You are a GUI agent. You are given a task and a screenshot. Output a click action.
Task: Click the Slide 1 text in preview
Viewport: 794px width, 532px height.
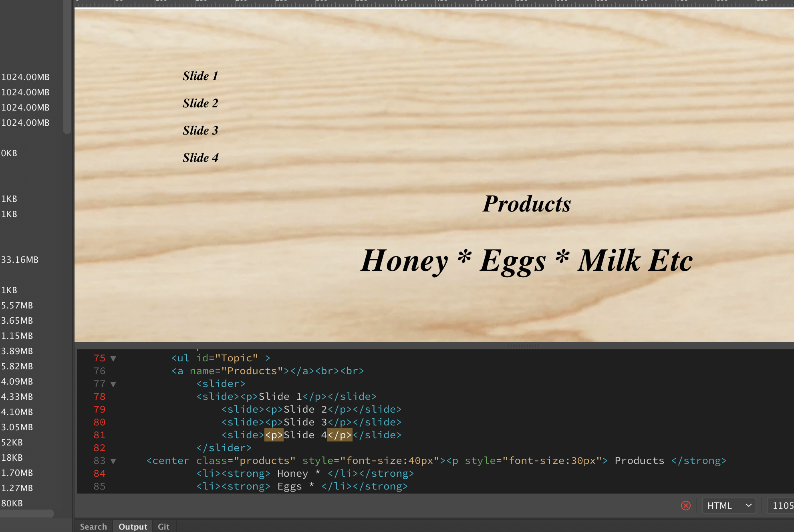[x=201, y=76]
